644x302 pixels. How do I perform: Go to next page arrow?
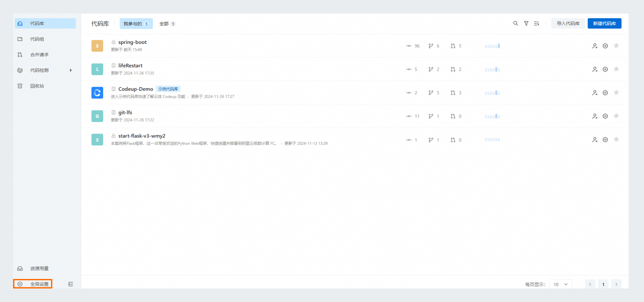coord(616,284)
